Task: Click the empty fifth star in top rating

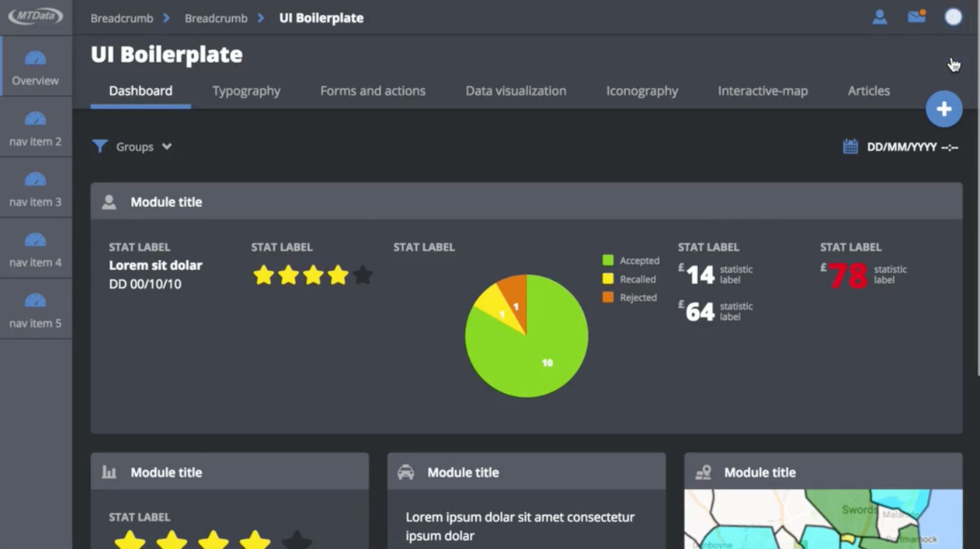Action: pyautogui.click(x=363, y=275)
